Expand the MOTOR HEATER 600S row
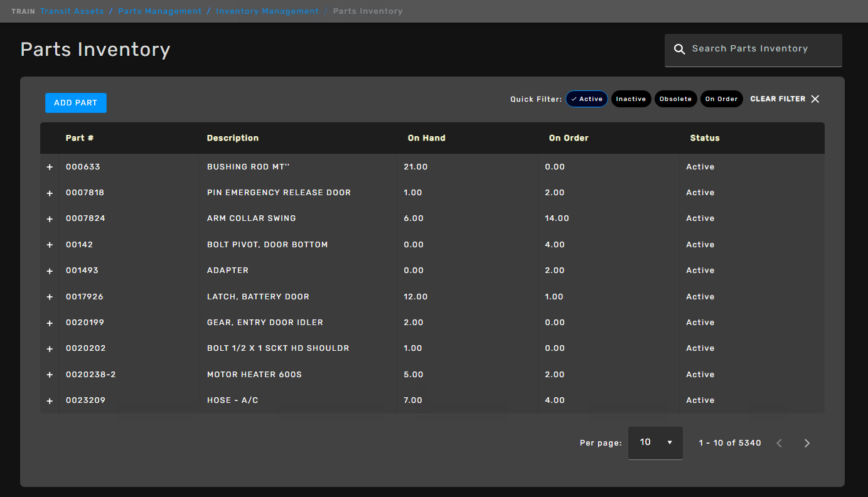This screenshot has height=497, width=868. (50, 375)
